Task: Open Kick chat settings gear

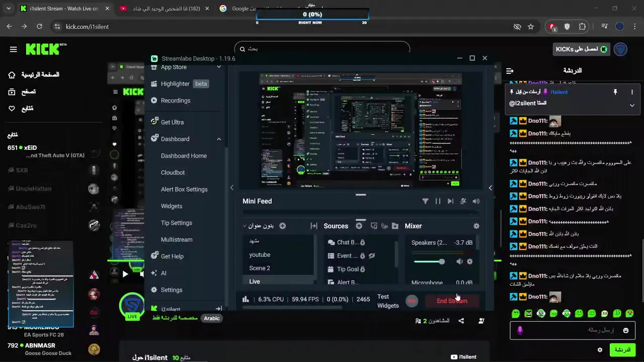Action: click(600, 350)
